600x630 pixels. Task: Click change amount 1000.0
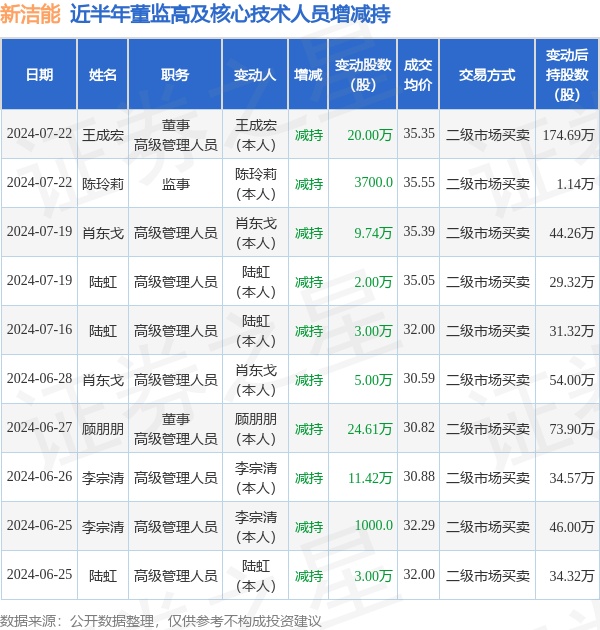[373, 526]
